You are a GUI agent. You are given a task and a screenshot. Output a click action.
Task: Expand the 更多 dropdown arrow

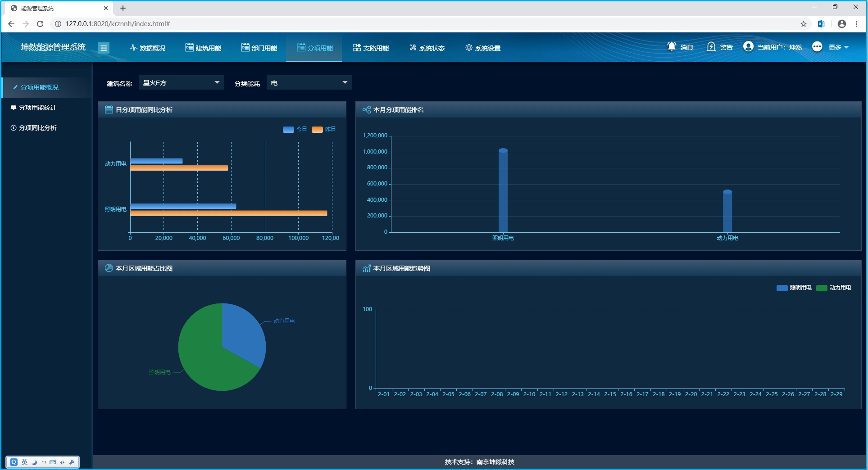click(x=846, y=47)
